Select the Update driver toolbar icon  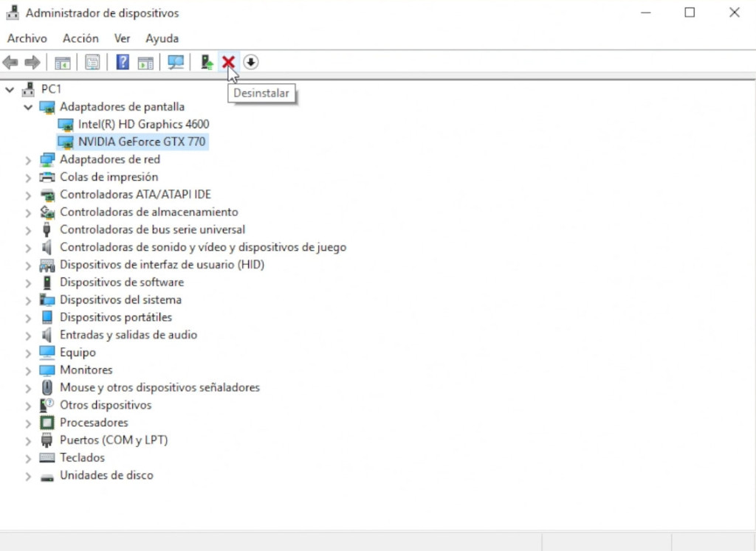click(206, 62)
